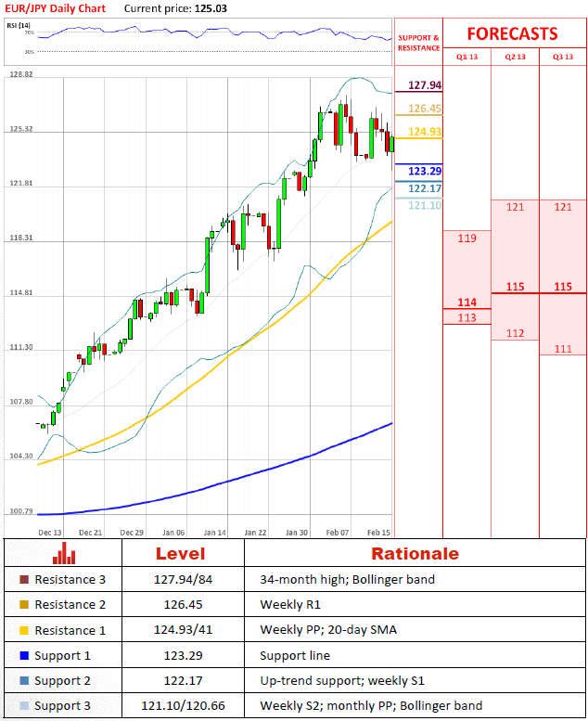Click the 124.93 resistance level label

coord(425,132)
